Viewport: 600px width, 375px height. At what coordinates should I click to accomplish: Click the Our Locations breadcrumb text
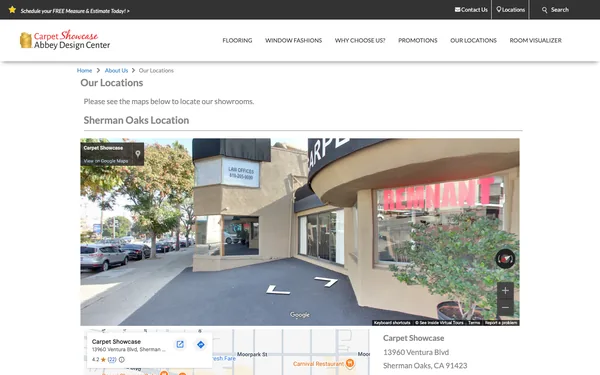pyautogui.click(x=156, y=70)
